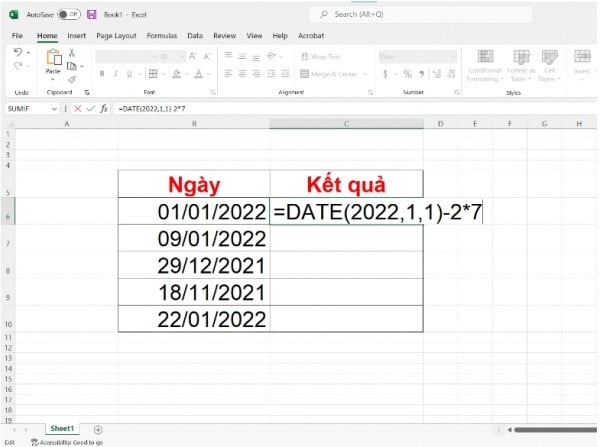Open the Number format dialog launcher
600x447 pixels.
tap(457, 92)
